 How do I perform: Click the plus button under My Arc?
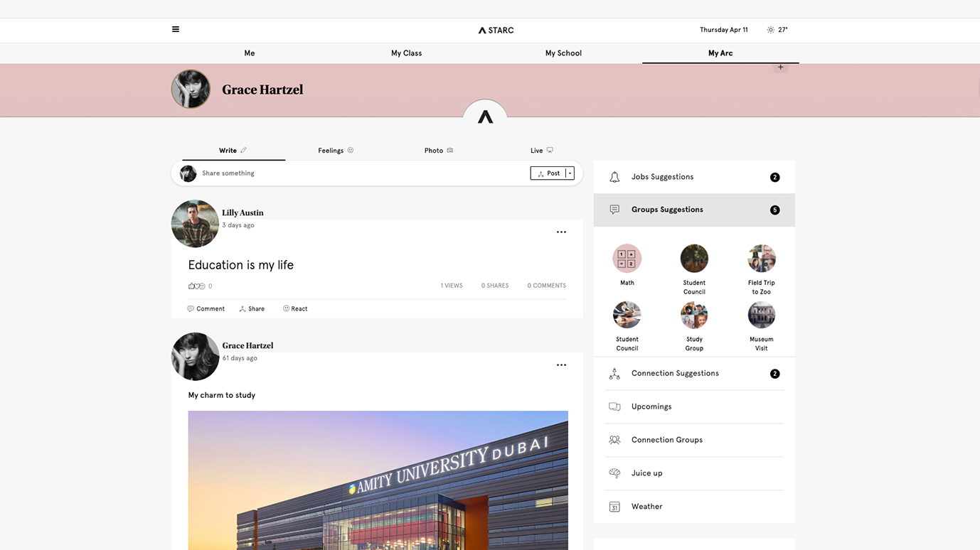[x=780, y=68]
